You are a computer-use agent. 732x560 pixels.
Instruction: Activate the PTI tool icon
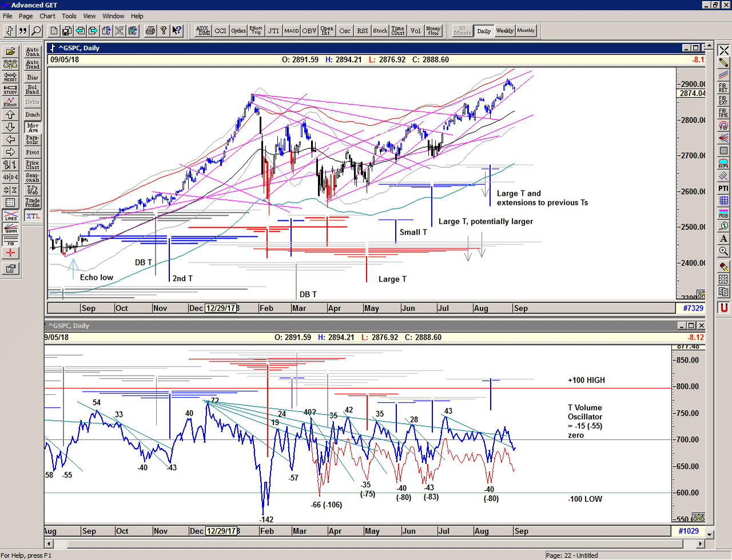point(723,188)
